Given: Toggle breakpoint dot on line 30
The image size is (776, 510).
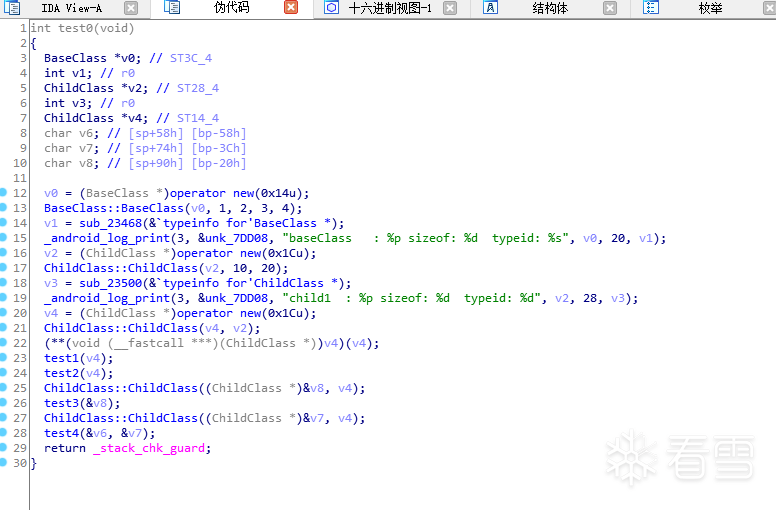Looking at the screenshot, I should pyautogui.click(x=3, y=462).
